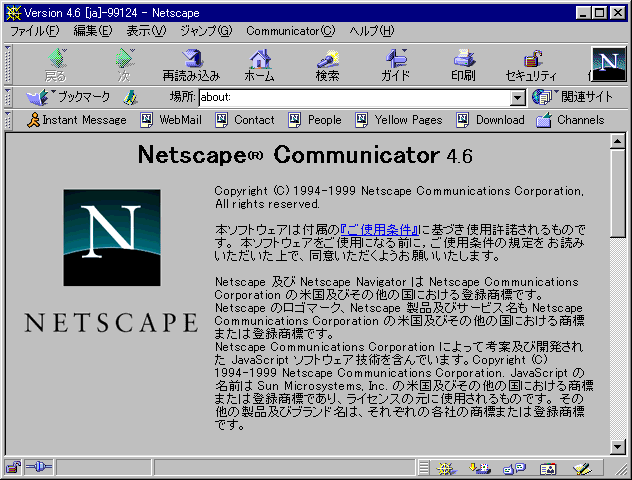Print the page with 印刷 button

tap(463, 65)
